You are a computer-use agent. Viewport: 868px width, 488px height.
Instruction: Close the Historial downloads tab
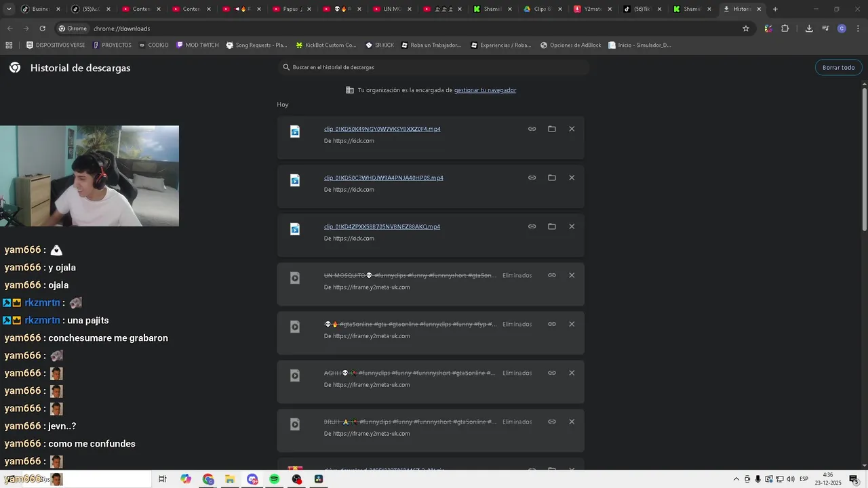point(759,9)
